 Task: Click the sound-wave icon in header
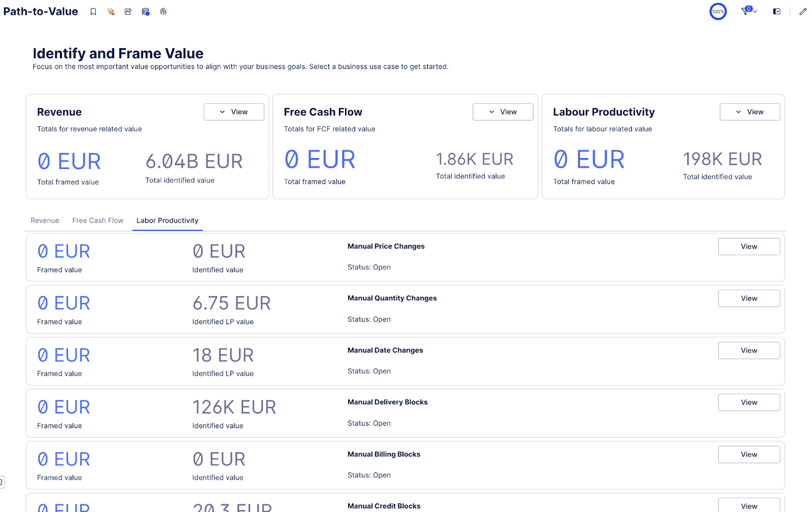coord(163,12)
